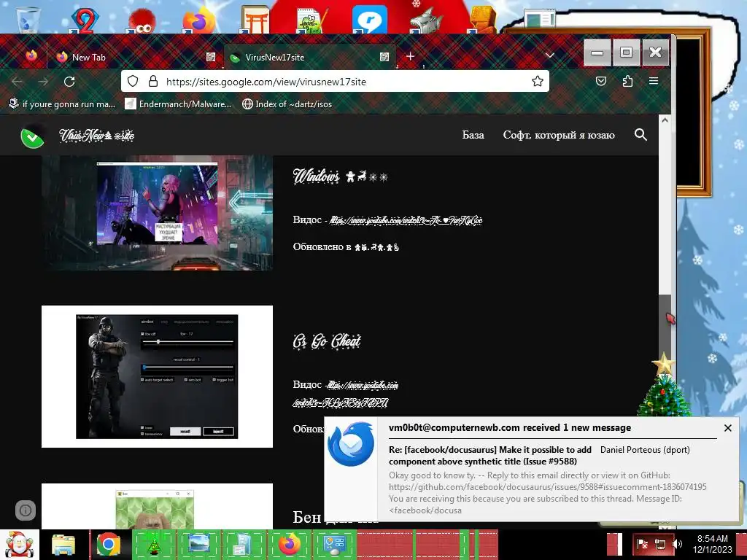
Task: Go back to previous page
Action: click(18, 82)
